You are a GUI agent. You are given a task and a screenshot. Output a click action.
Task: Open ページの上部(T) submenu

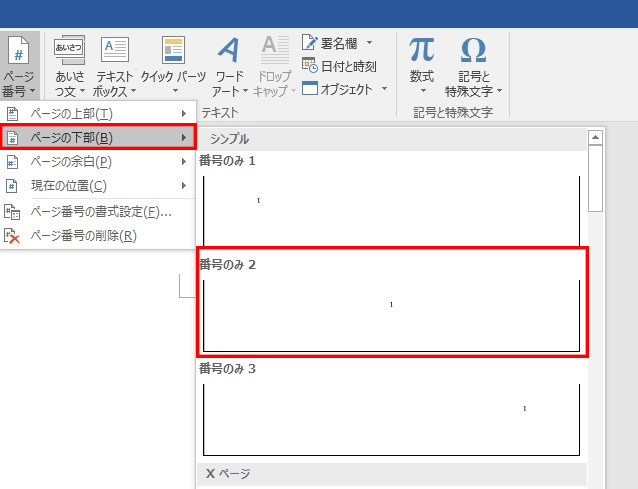98,114
